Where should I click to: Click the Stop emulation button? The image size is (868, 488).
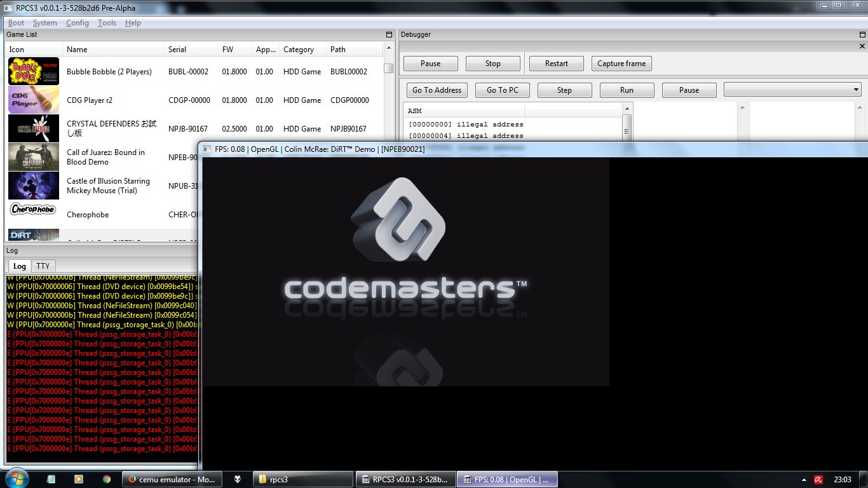[x=492, y=64]
